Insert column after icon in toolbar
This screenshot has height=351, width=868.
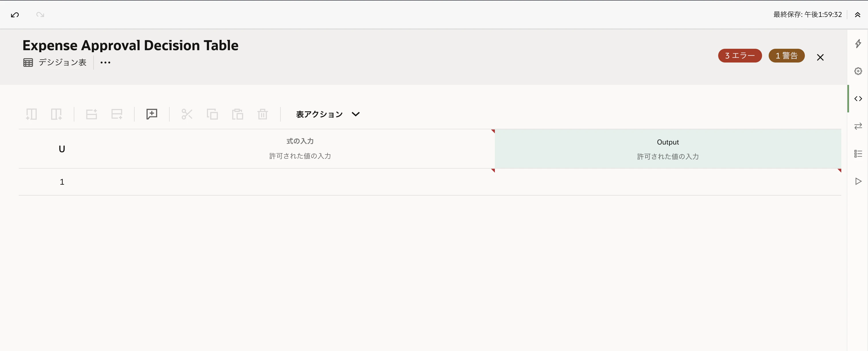tap(56, 114)
